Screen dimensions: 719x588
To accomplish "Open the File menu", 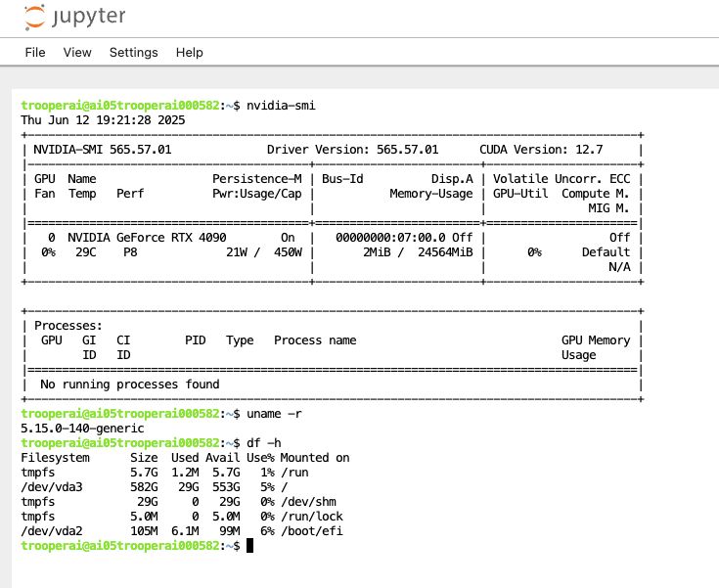I will click(x=35, y=52).
